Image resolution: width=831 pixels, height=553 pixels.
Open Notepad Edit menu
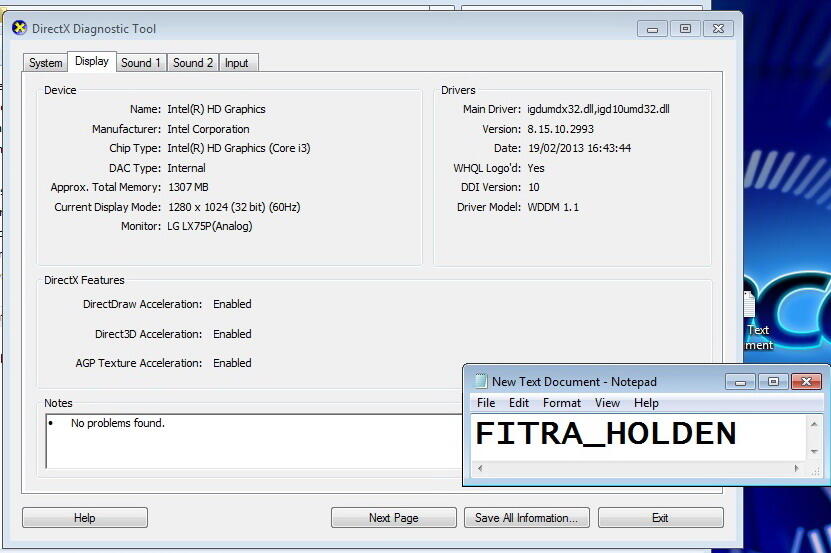[x=519, y=403]
